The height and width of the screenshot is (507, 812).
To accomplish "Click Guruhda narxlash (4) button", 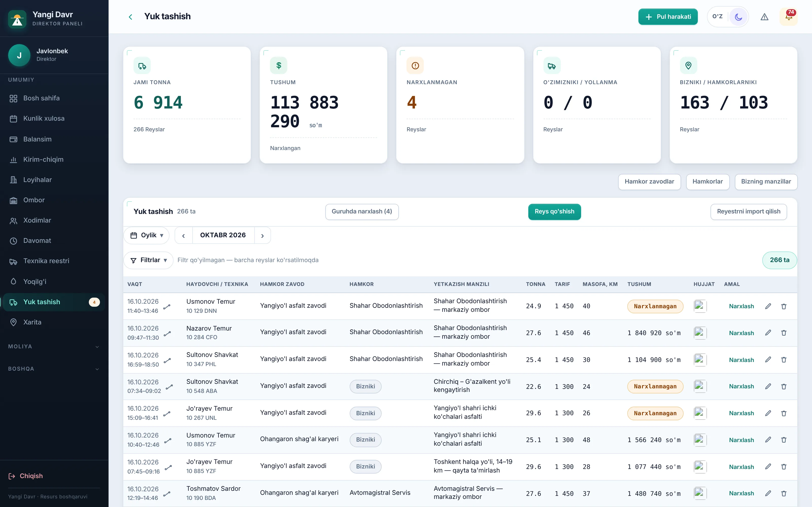I will tap(362, 212).
